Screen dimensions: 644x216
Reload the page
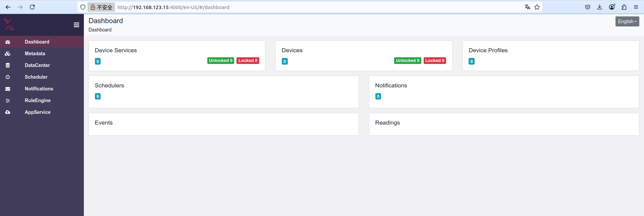32,7
